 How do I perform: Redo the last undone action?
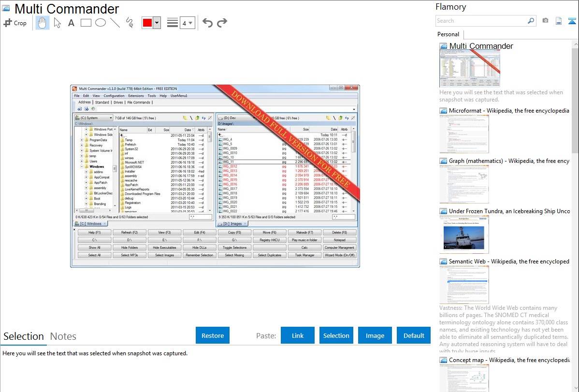tap(222, 23)
